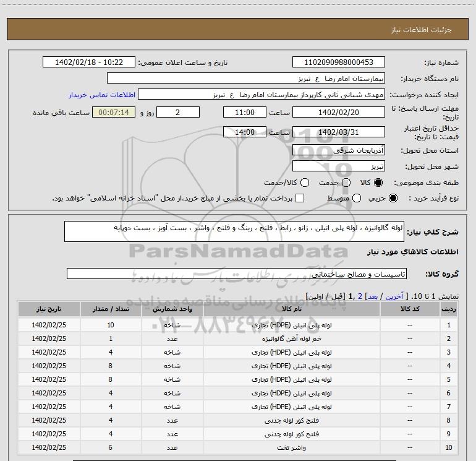Click the price validity date 1402/03/31
476x461 pixels.
coord(339,132)
